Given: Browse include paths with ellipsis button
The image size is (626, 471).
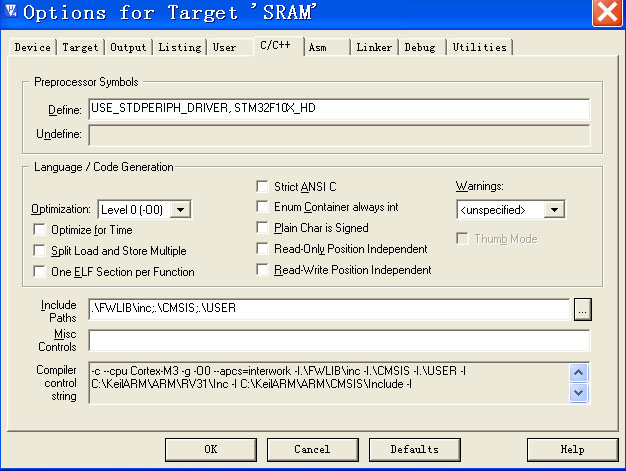Looking at the screenshot, I should tap(582, 310).
